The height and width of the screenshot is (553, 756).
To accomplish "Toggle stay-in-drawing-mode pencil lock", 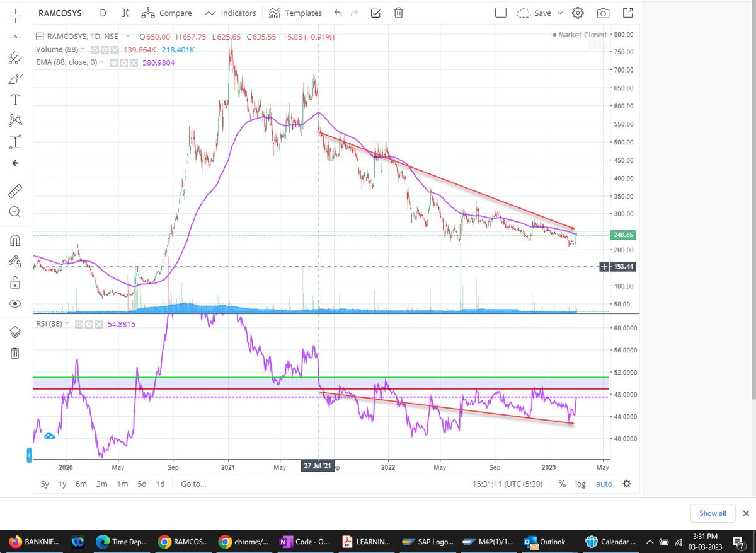I will pos(15,261).
